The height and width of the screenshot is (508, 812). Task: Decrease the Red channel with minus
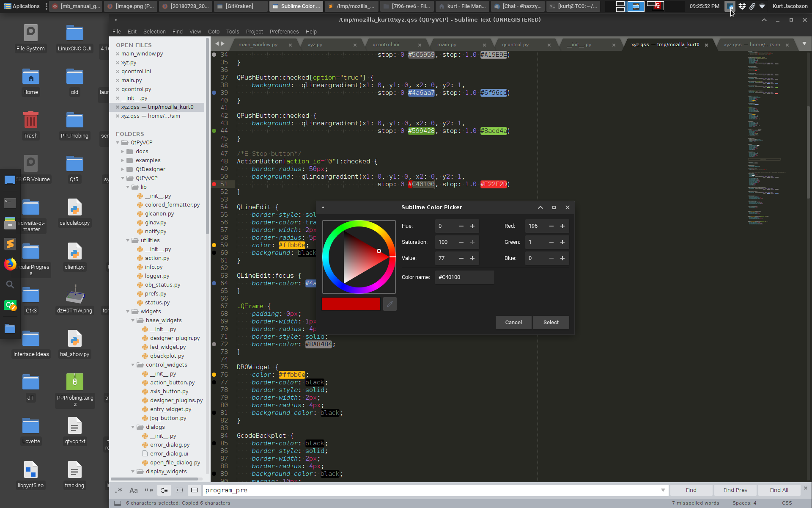(551, 226)
